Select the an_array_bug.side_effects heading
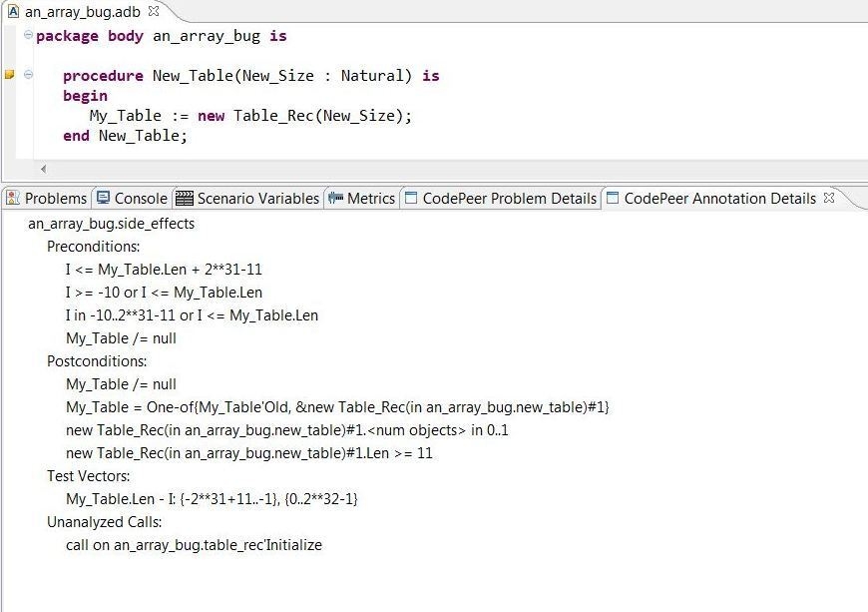 click(x=113, y=224)
